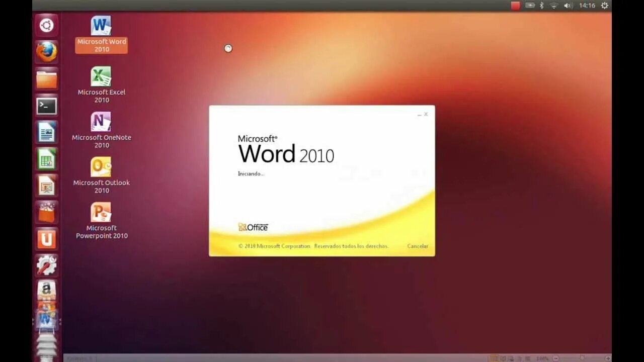This screenshot has height=362, width=644.
Task: Select the Microsoft OneNote 2010 desktop icon
Action: [x=101, y=130]
